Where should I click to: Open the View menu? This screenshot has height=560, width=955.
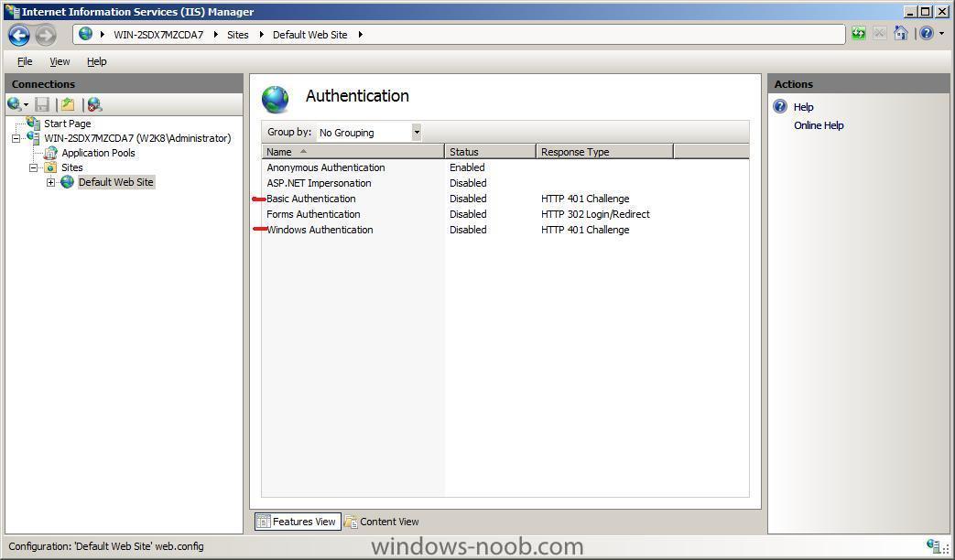pyautogui.click(x=60, y=61)
